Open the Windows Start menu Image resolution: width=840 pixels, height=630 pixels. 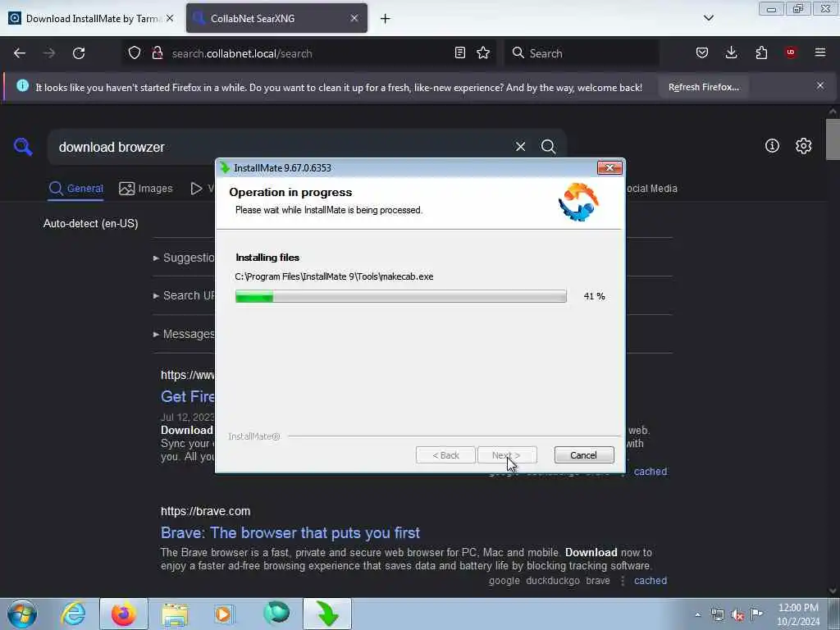[x=22, y=614]
